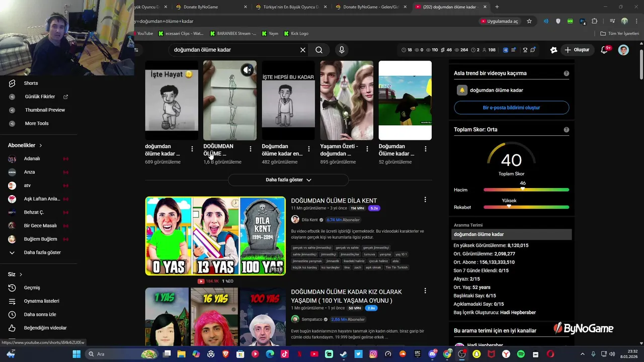Open Geçmiş history
644x362 pixels.
[x=32, y=288]
